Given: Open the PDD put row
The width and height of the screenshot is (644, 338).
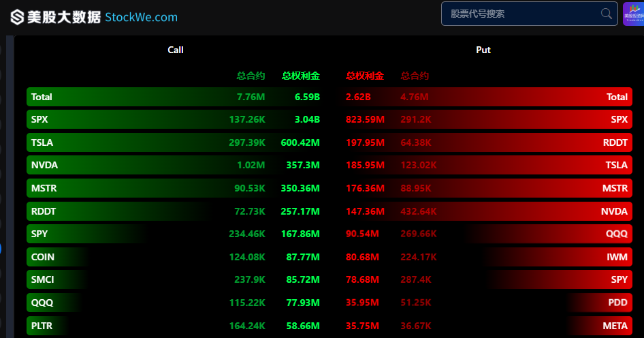Looking at the screenshot, I should (x=487, y=303).
